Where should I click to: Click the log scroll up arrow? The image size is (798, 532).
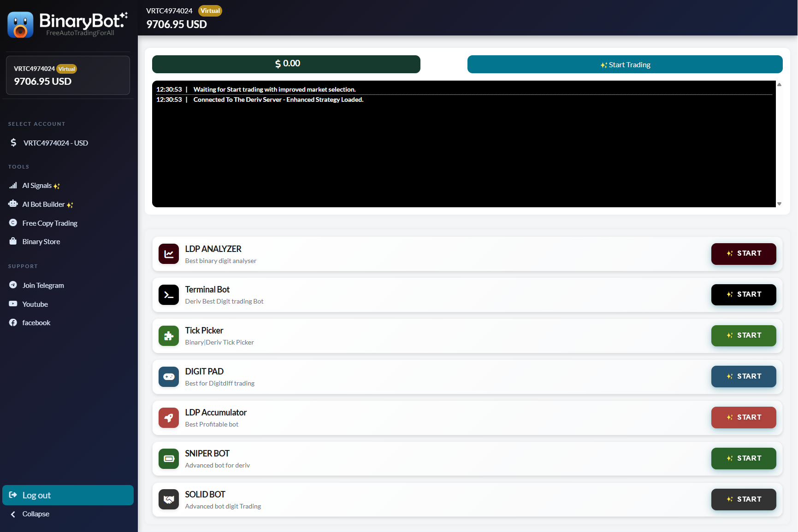pos(779,84)
